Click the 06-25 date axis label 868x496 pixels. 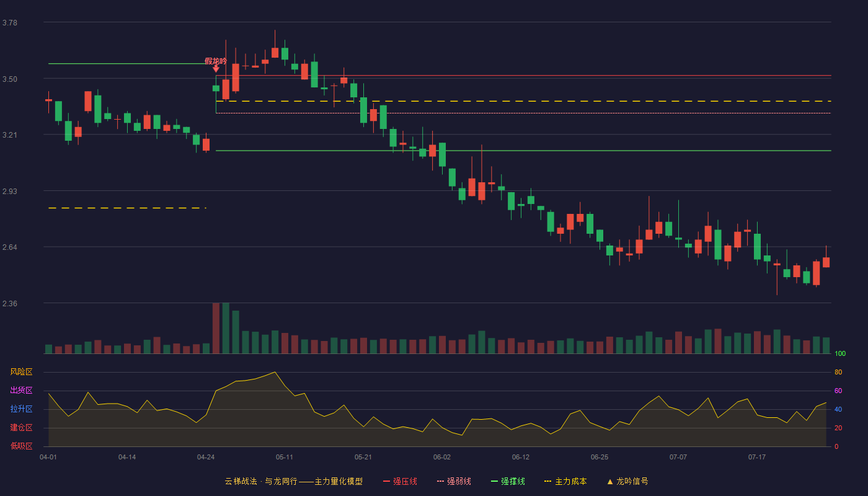pos(600,457)
